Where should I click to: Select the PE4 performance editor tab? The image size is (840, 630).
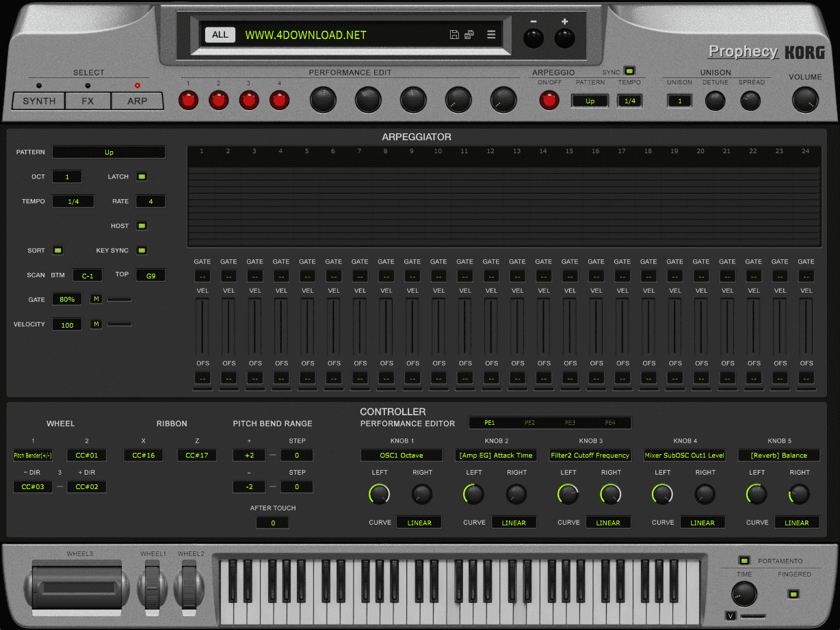609,423
